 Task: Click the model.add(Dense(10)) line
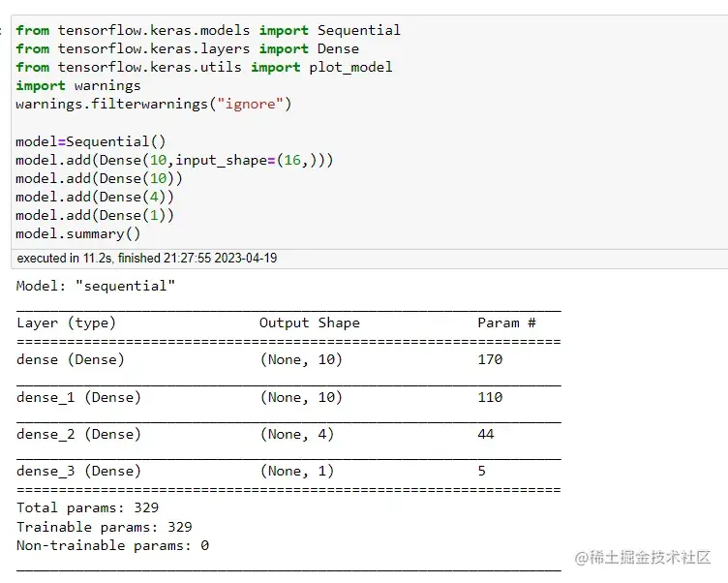pos(99,179)
